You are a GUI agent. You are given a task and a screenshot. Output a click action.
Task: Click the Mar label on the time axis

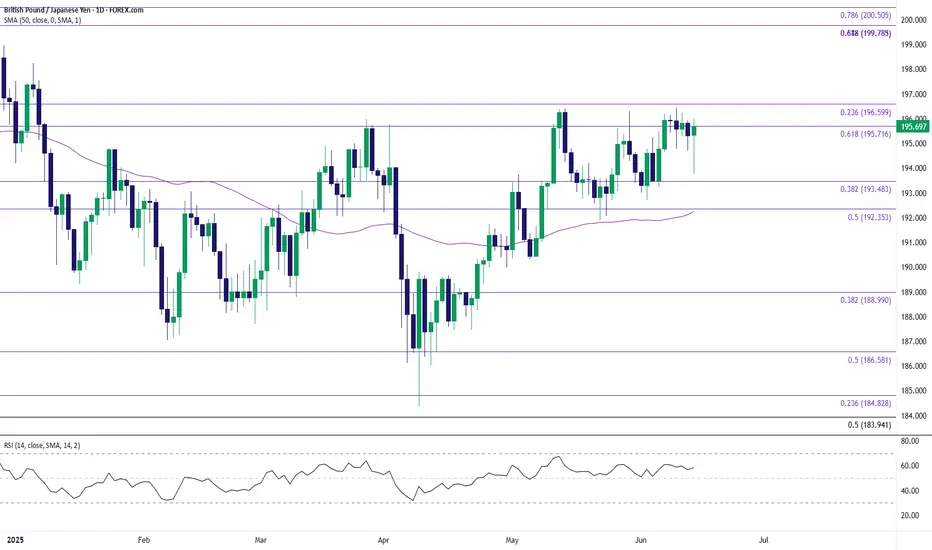(x=260, y=540)
